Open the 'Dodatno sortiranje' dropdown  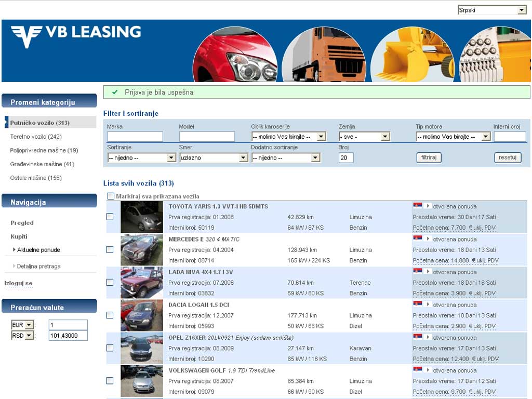pos(286,158)
